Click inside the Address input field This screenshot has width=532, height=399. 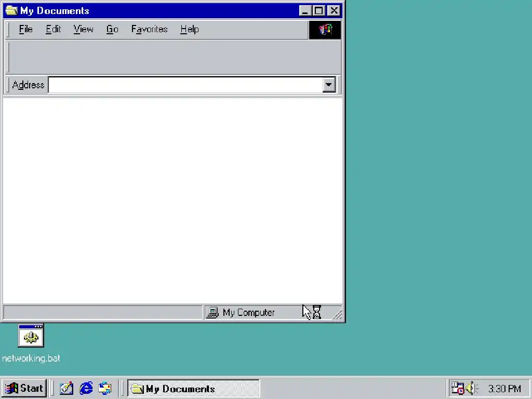pos(185,85)
